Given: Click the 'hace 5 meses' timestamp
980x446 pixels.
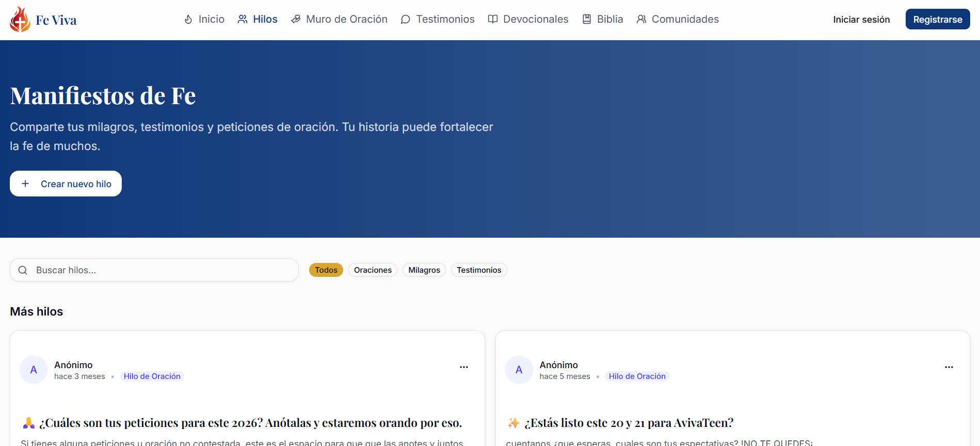Looking at the screenshot, I should (565, 376).
